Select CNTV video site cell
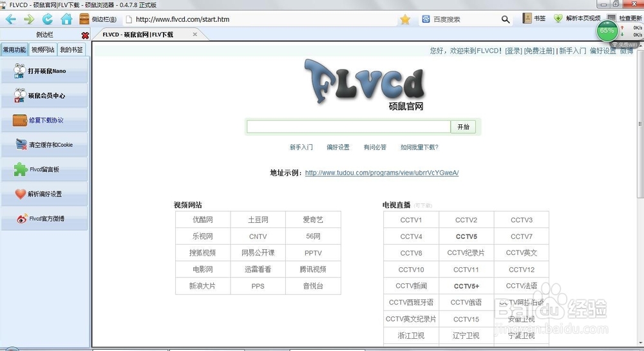644x351 pixels. (258, 236)
